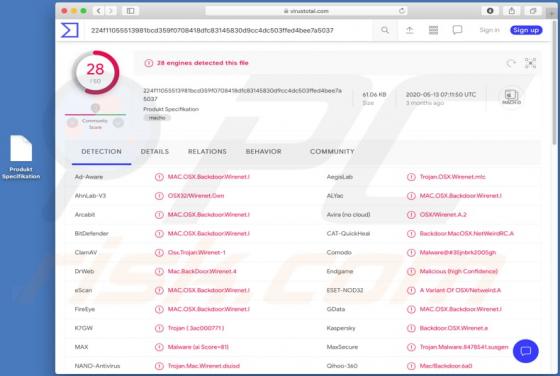This screenshot has height=376, width=560.
Task: Click the Mac.BackDoor.Wirenet.4 result text
Action: point(202,271)
